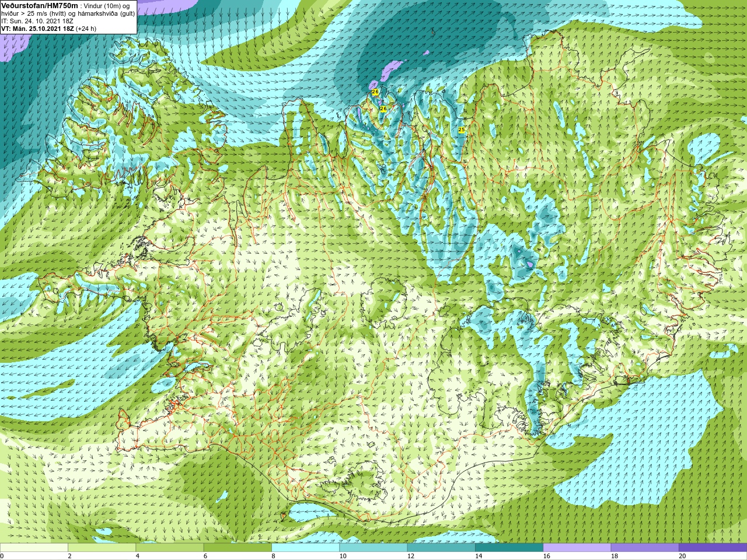Click the 8–10 m/s light cyan legend swatch
Viewport: 747px width, 560px height.
[x=305, y=548]
